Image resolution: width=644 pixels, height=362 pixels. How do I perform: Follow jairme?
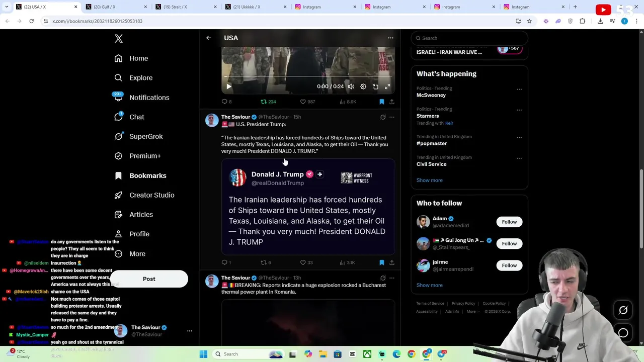click(x=509, y=265)
